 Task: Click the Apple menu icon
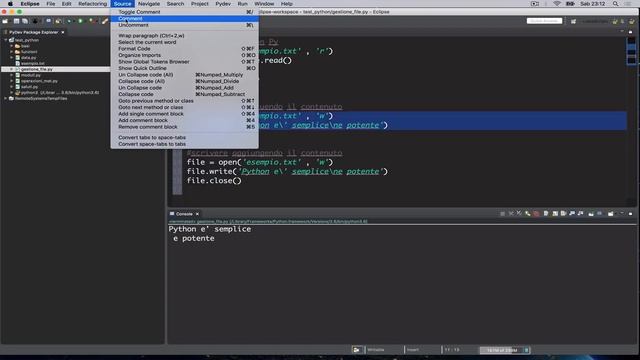10,4
